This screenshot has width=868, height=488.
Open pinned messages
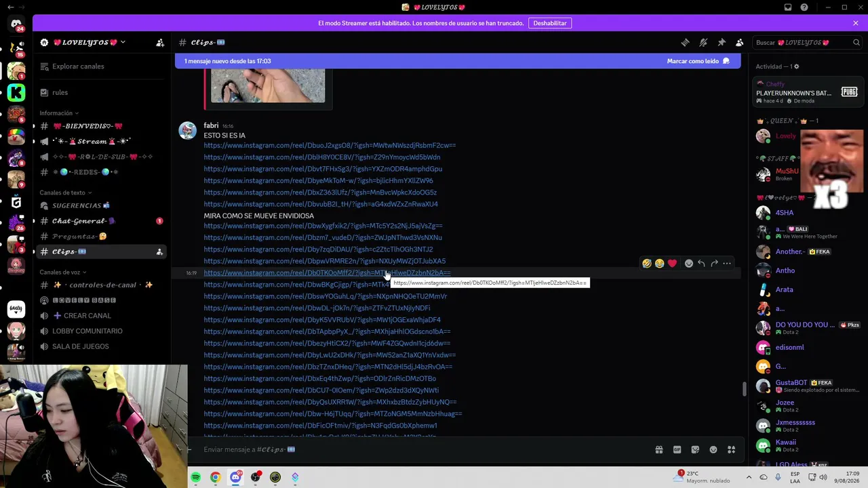click(722, 42)
